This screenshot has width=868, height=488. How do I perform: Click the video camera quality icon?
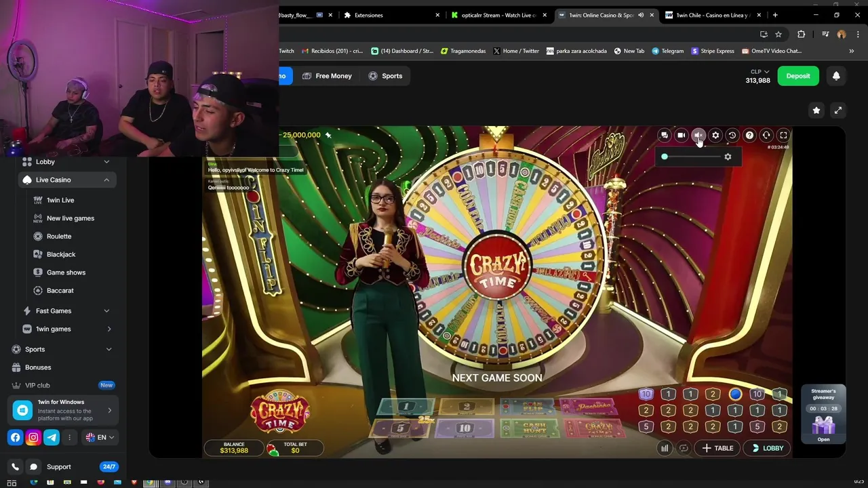(x=681, y=136)
